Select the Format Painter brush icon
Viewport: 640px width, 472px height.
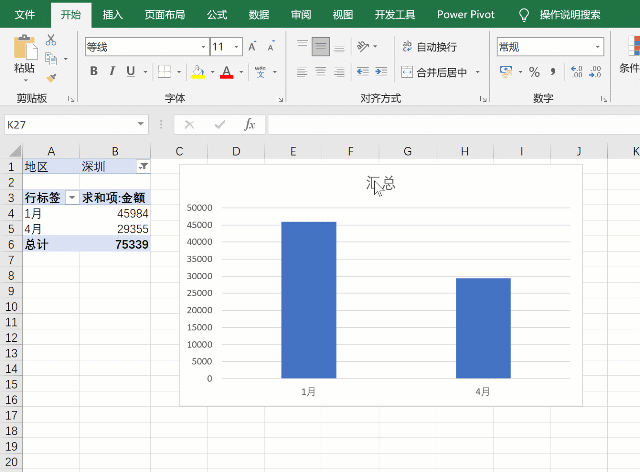point(51,78)
